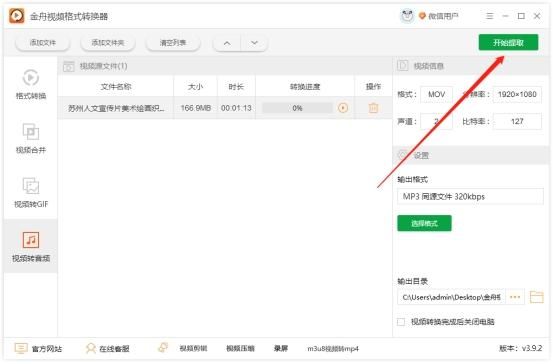553x364 pixels.
Task: Click the user avatar icon in the title bar
Action: pos(407,16)
